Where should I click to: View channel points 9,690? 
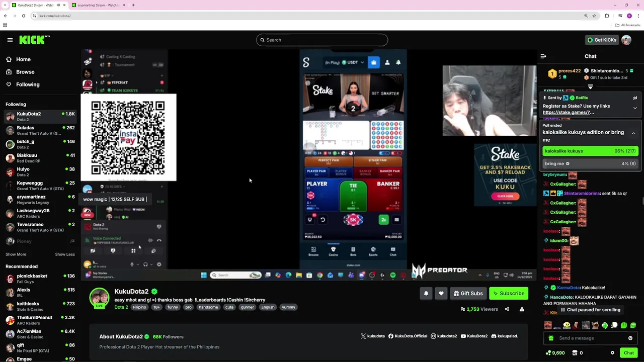pyautogui.click(x=555, y=353)
